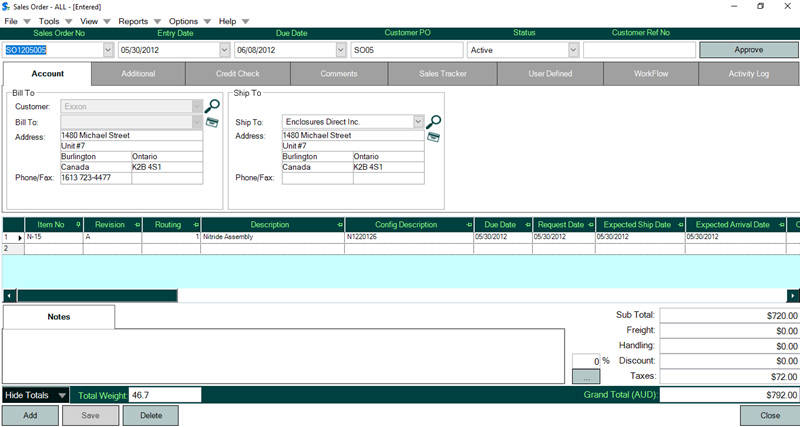Click the Customer PO input field

pyautogui.click(x=407, y=49)
